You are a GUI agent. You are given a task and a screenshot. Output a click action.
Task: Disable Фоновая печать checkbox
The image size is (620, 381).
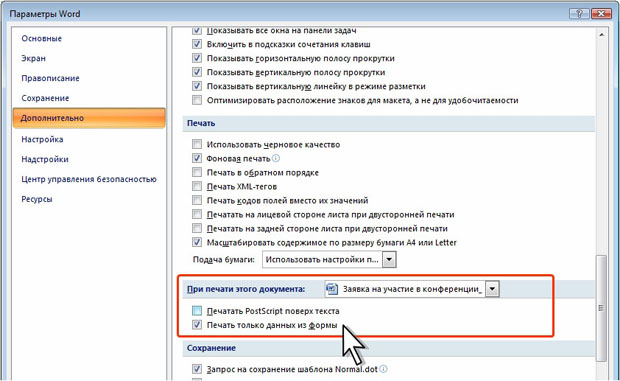(197, 158)
